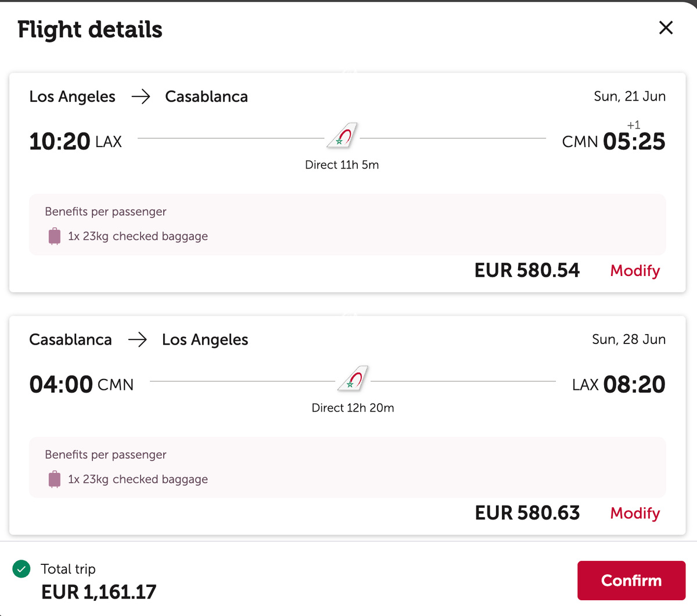Select Modify on the outbound flight

click(634, 271)
